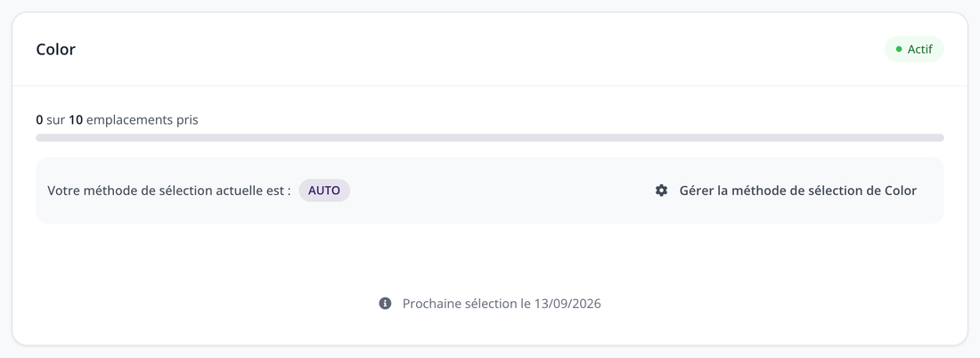Click the green dot in the Actif badge
The width and height of the screenshot is (980, 358).
899,49
